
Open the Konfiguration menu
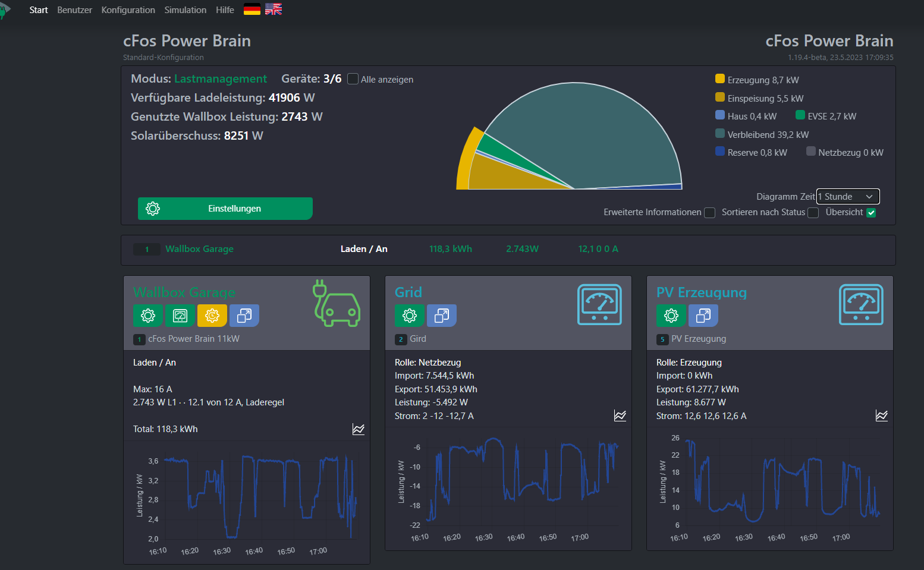[128, 10]
